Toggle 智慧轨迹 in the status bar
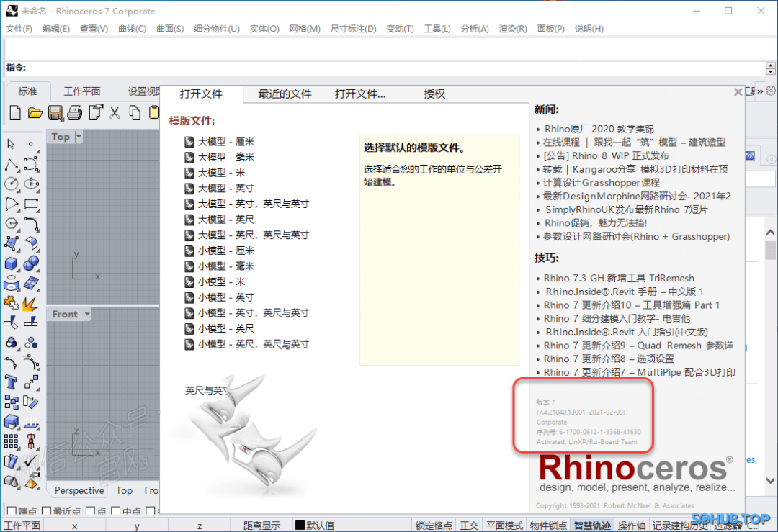Screen dimensions: 778x532 tap(592, 526)
